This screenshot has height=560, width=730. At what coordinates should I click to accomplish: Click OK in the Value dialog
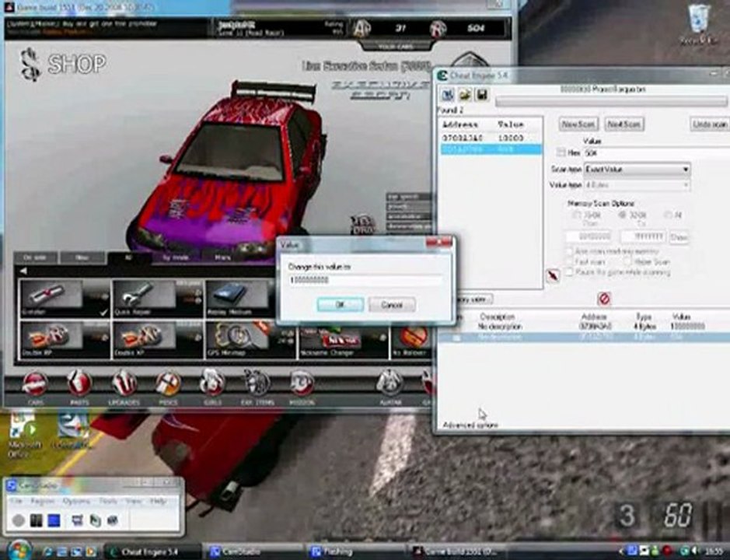click(x=341, y=305)
